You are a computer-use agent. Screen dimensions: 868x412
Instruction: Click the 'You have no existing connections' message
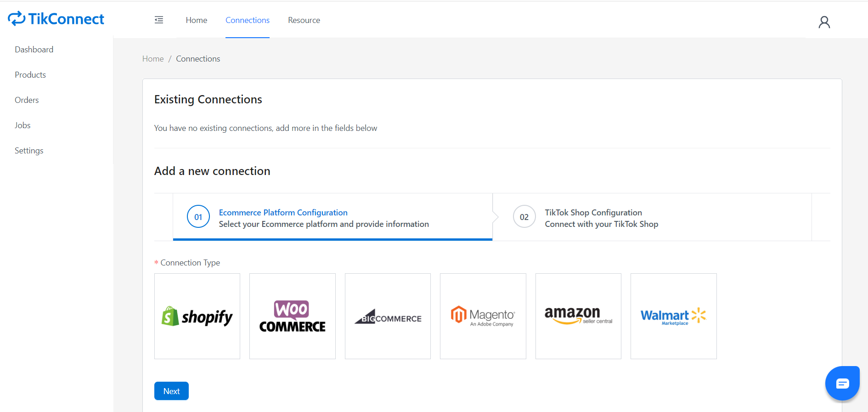coord(265,128)
